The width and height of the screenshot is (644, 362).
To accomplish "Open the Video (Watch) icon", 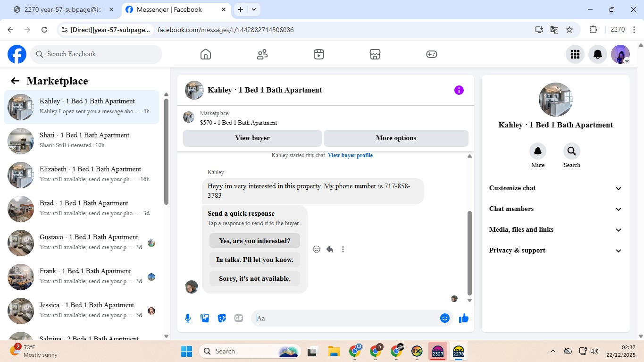I will [x=319, y=54].
